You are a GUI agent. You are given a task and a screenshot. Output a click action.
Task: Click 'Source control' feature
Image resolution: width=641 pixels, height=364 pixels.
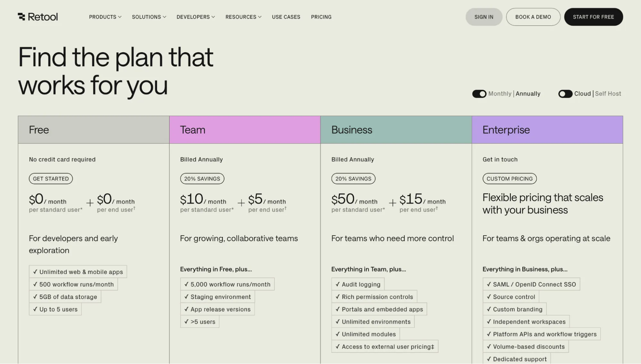511,297
